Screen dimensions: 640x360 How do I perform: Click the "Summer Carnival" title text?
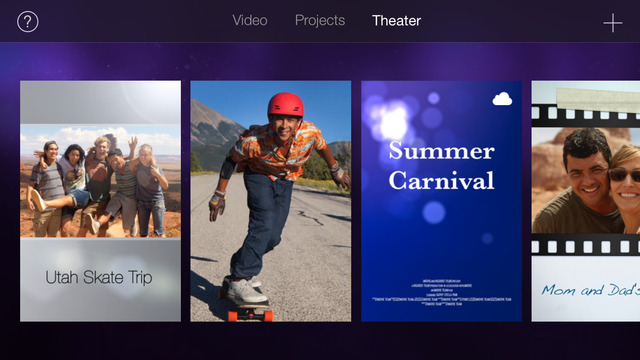point(441,165)
